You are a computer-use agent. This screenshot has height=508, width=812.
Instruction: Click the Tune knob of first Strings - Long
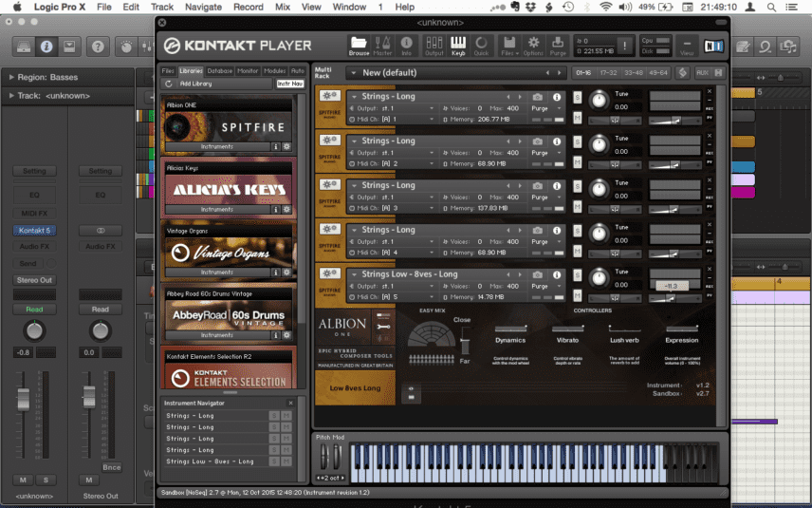(600, 100)
